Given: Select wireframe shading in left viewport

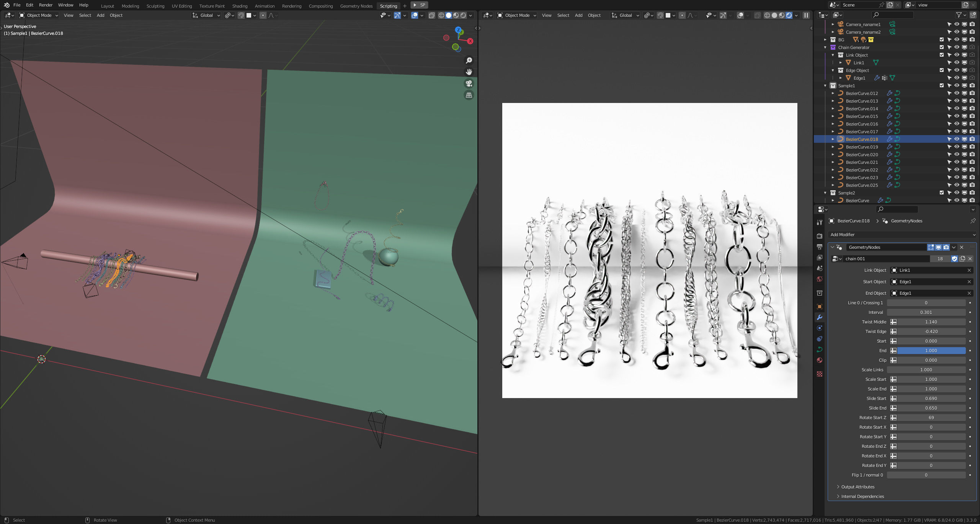Looking at the screenshot, I should (441, 15).
